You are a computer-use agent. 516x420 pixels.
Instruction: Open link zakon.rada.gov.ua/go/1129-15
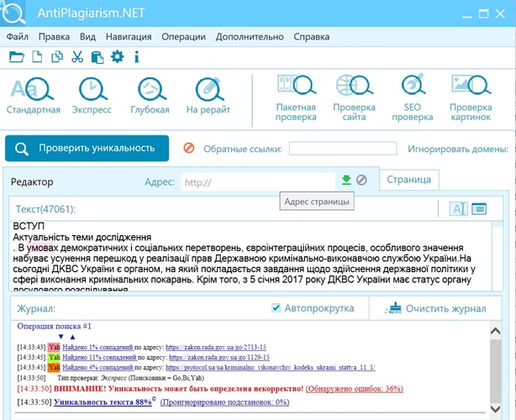pyautogui.click(x=219, y=357)
